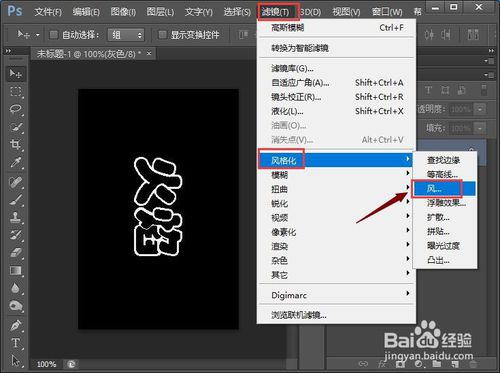Expand the Digimarc submenu
The image size is (500, 373).
336,295
